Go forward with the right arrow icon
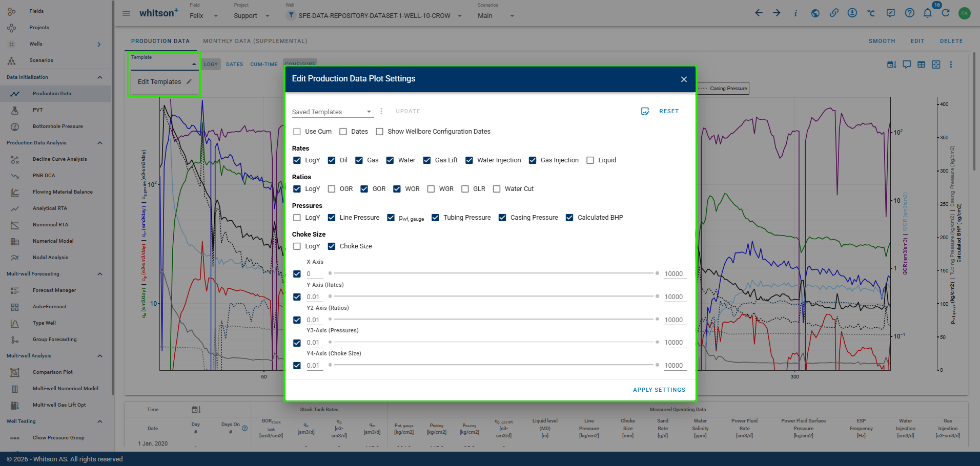Image resolution: width=980 pixels, height=466 pixels. (777, 13)
